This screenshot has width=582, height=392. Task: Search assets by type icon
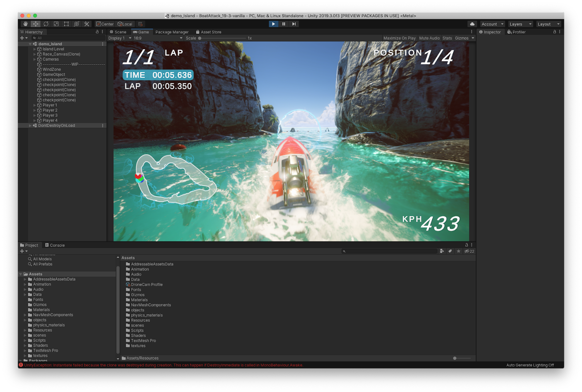[x=442, y=251]
